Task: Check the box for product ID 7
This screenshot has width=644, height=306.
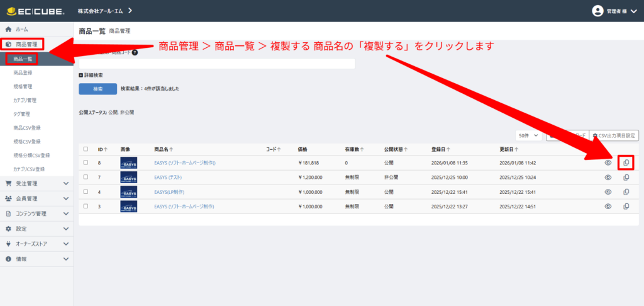Action: click(x=86, y=178)
